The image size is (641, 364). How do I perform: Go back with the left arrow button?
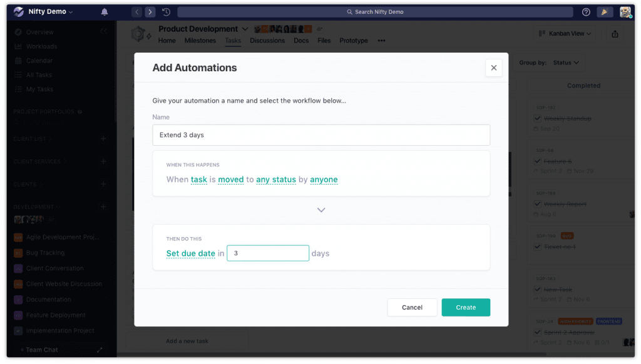coord(137,12)
